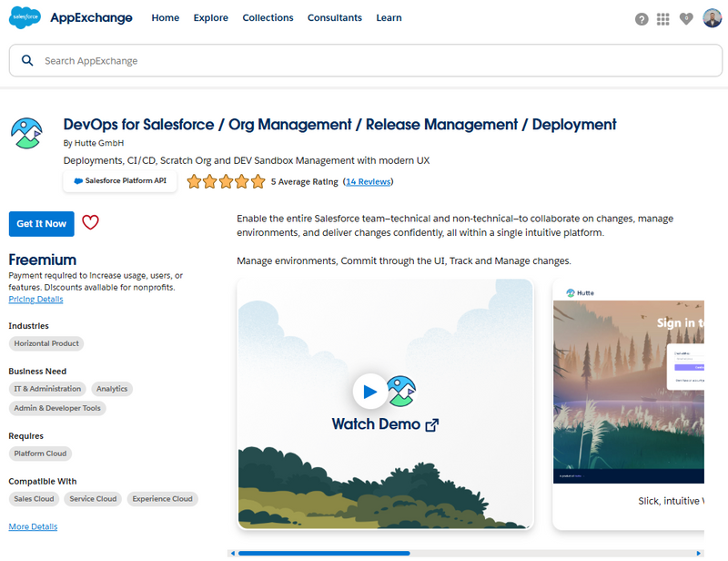Click the By Hutte GmbH publisher text

(94, 143)
